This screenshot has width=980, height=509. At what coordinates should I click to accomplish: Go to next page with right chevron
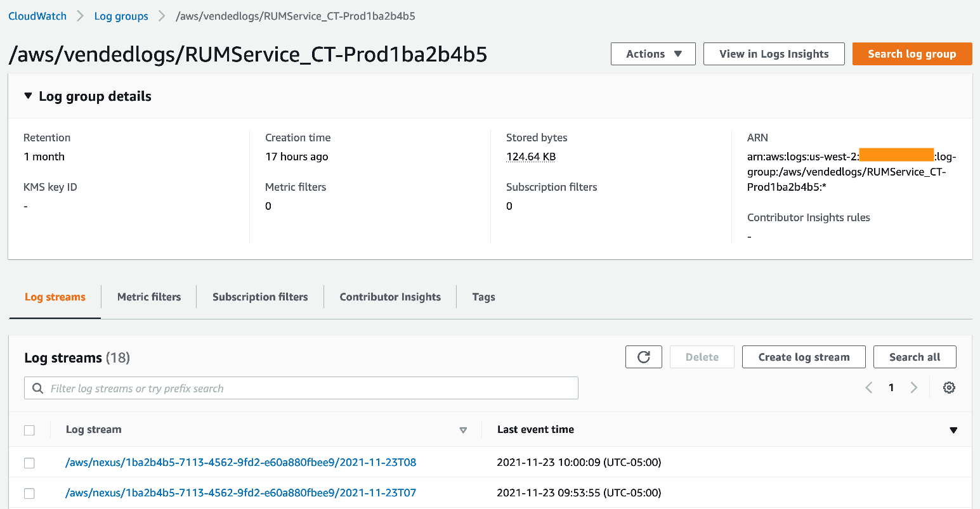pyautogui.click(x=914, y=387)
